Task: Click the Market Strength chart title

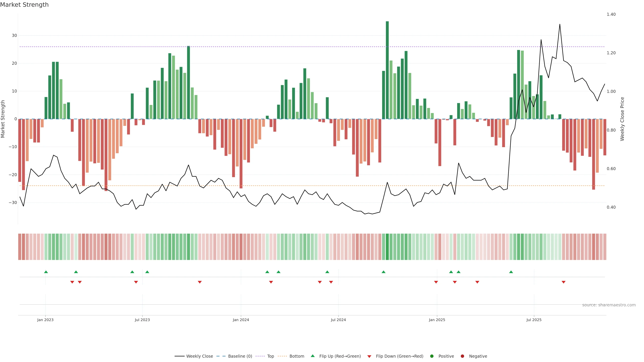Action: (24, 5)
